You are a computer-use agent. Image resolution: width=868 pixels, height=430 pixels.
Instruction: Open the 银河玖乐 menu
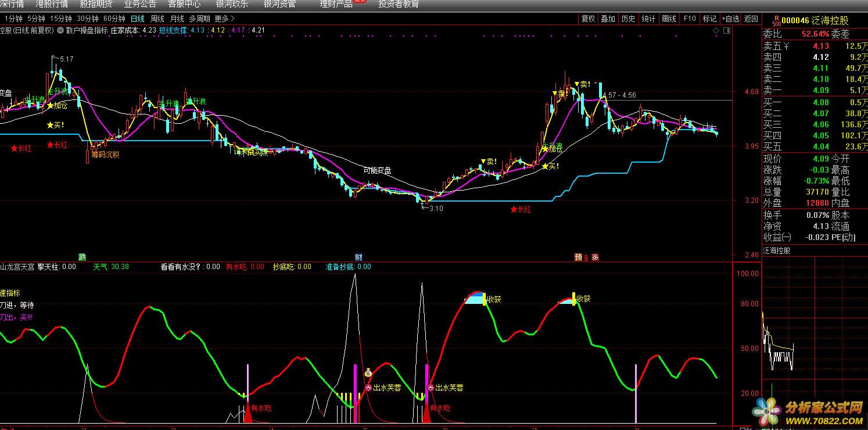tap(232, 4)
